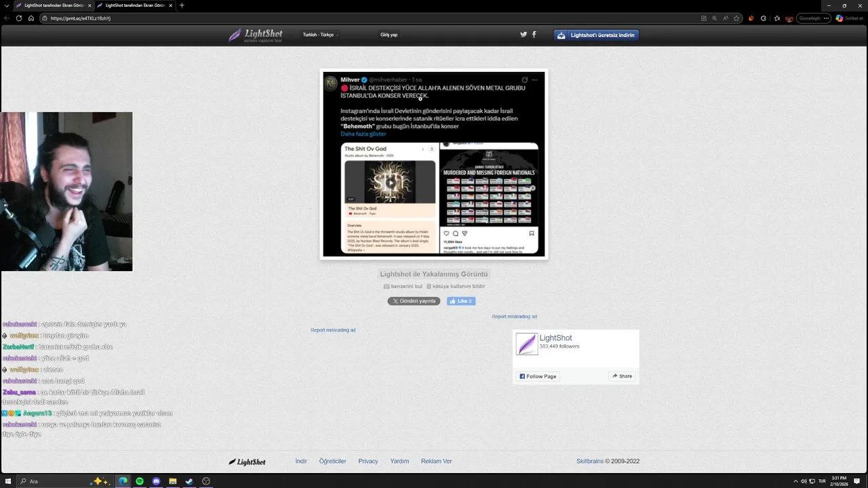Close the first LightShot tab
The width and height of the screenshot is (868, 488).
point(90,5)
